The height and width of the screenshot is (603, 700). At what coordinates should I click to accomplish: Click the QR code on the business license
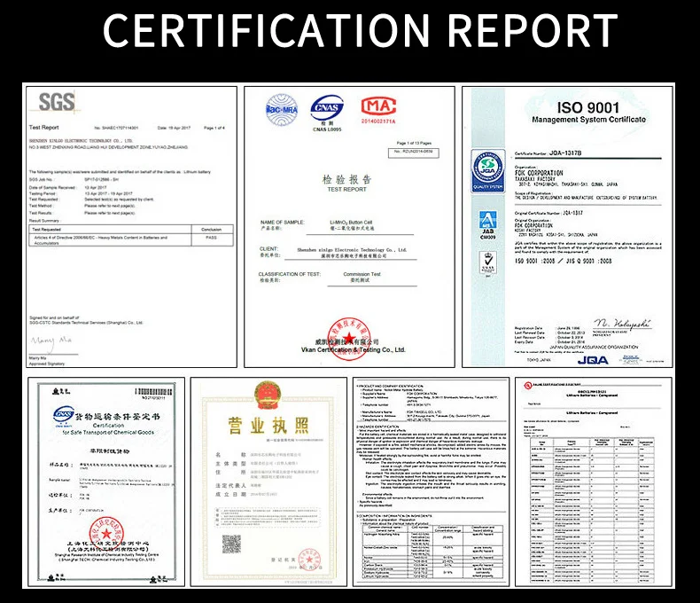[231, 544]
